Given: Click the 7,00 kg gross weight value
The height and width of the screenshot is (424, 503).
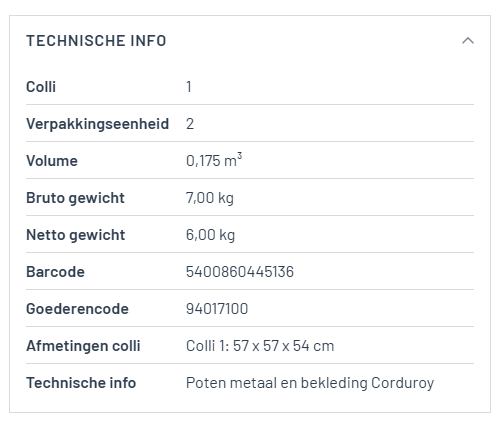Looking at the screenshot, I should point(210,198).
